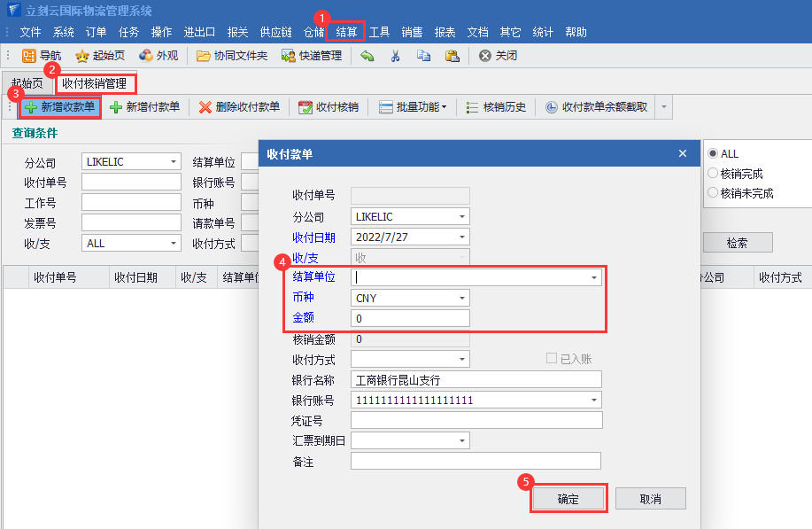Click the 金额 amount input field
This screenshot has width=812, height=529.
click(x=410, y=319)
